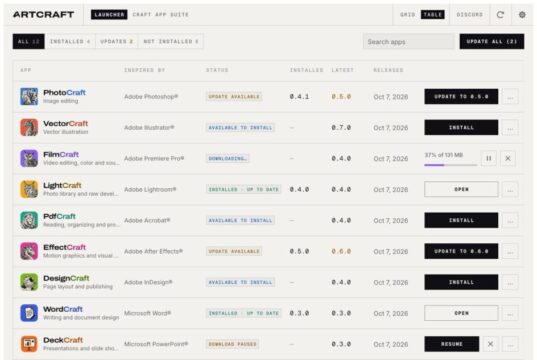Click PhotoCraft's Update Available status badge

point(234,97)
